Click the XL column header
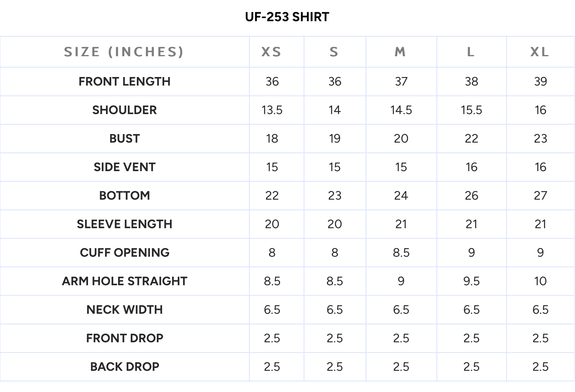 540,52
